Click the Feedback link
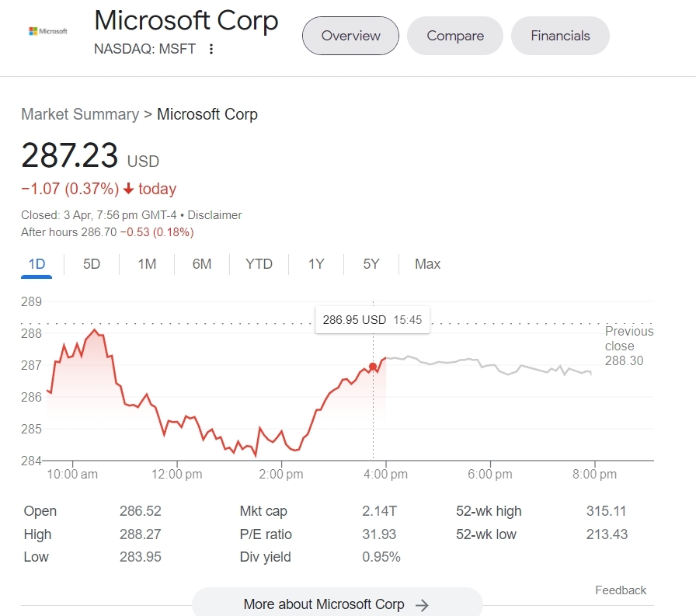696x616 pixels. (621, 590)
